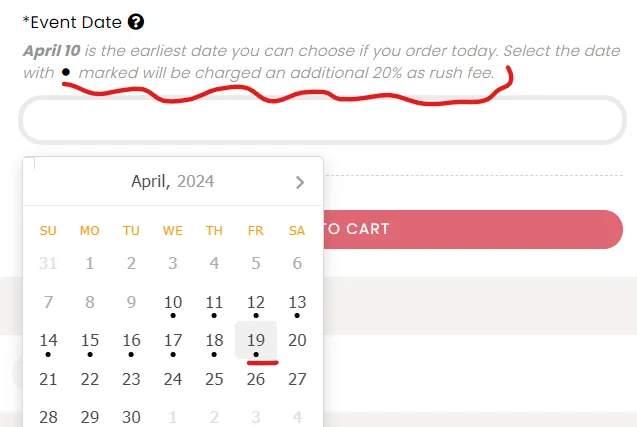
Task: Click the Event Date help question icon
Action: pyautogui.click(x=136, y=22)
